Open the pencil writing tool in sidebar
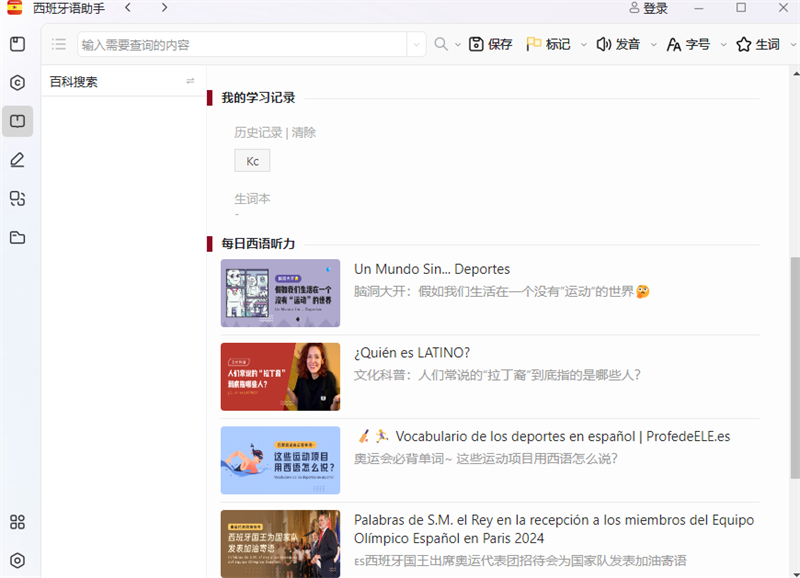This screenshot has width=800, height=578. pyautogui.click(x=17, y=160)
